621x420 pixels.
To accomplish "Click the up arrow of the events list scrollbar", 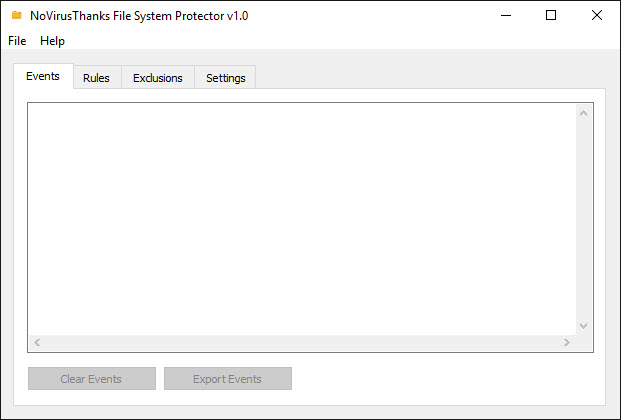I will [583, 114].
